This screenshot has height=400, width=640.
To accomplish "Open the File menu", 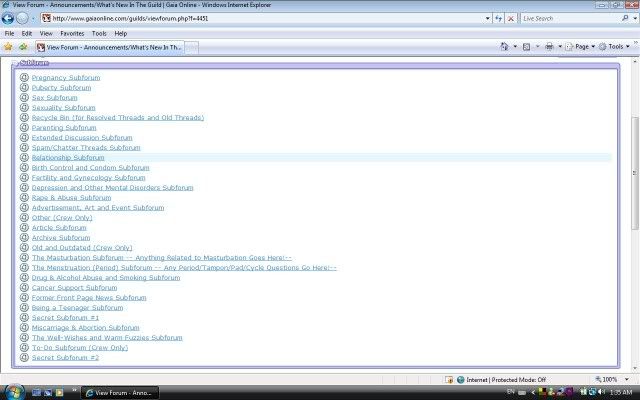I will pos(9,33).
